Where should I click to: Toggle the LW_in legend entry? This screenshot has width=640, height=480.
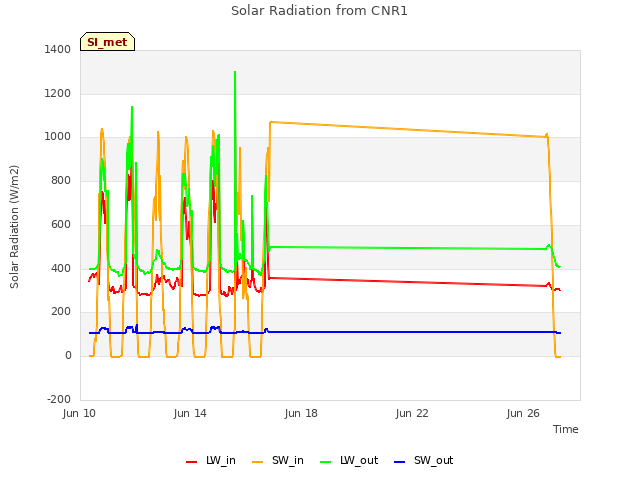click(211, 461)
